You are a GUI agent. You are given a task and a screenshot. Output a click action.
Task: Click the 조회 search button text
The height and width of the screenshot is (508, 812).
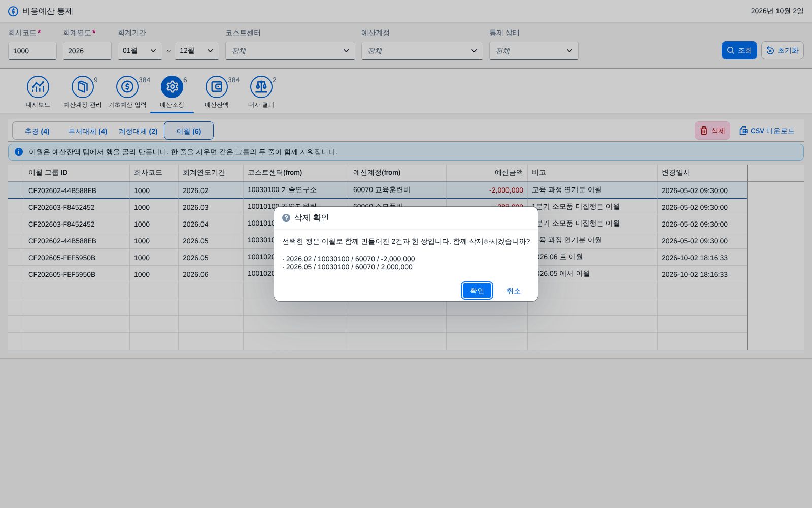745,50
